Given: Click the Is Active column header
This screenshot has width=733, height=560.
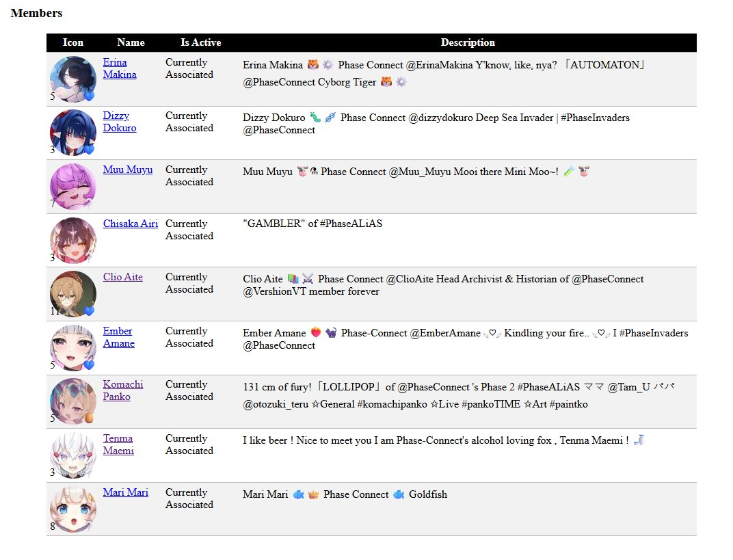Looking at the screenshot, I should coord(201,42).
